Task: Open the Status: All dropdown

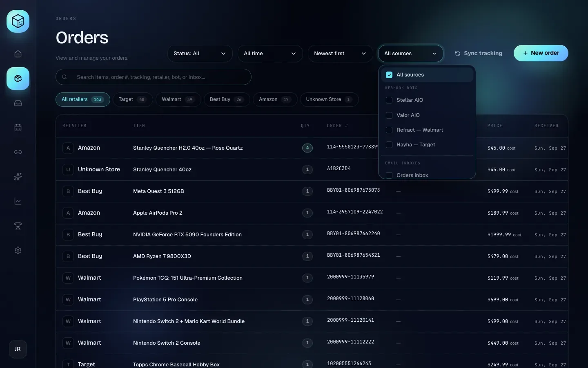Action: tap(200, 54)
